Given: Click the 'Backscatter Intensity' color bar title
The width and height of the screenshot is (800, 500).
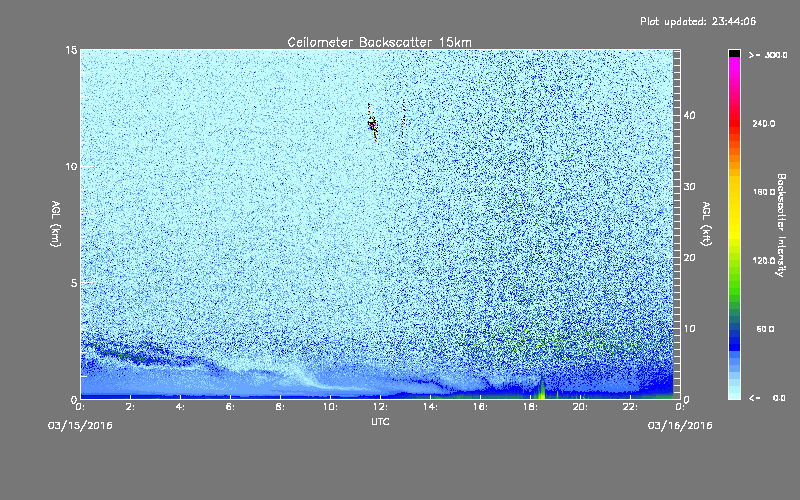Looking at the screenshot, I should [781, 225].
